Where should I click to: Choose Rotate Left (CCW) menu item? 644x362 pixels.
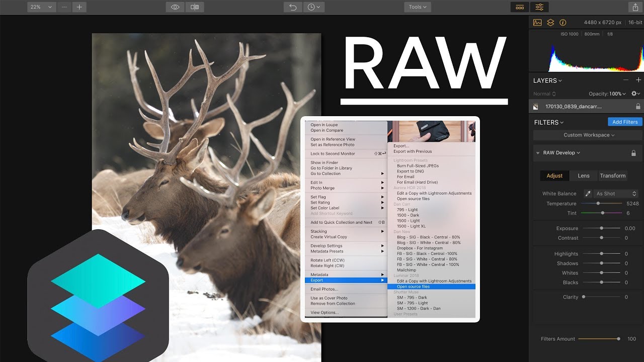coord(346,260)
